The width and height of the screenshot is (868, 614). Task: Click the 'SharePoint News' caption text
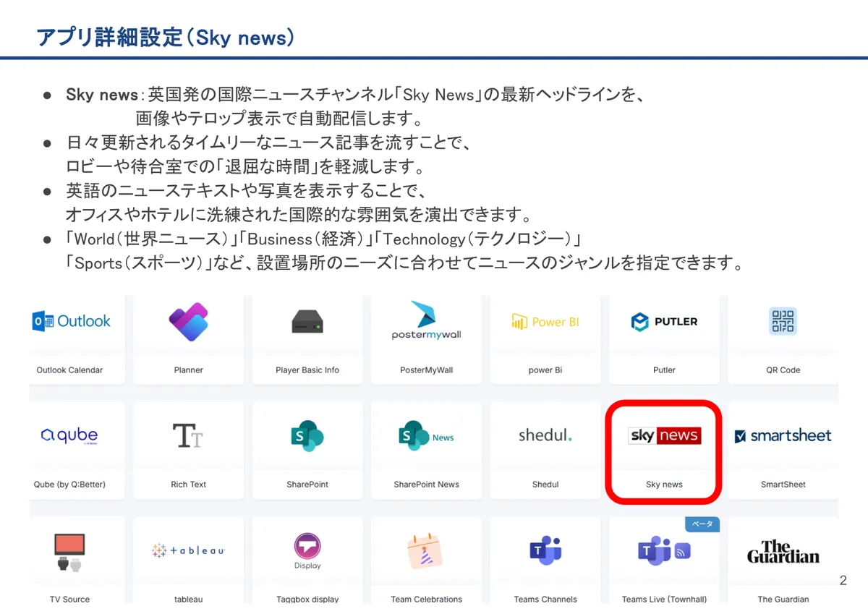coord(426,485)
